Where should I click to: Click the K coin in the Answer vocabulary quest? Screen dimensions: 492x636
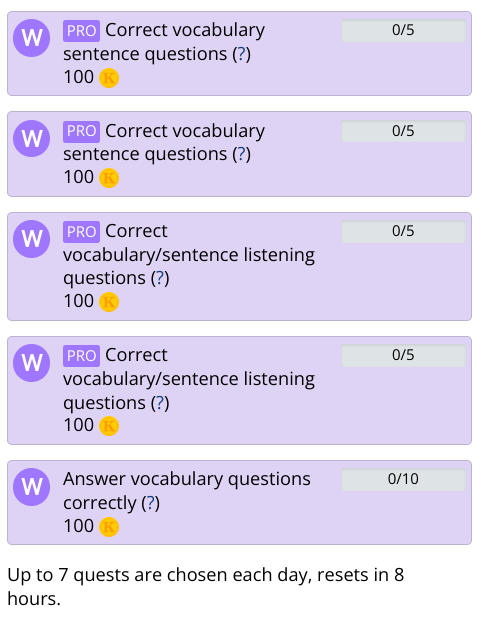[109, 527]
